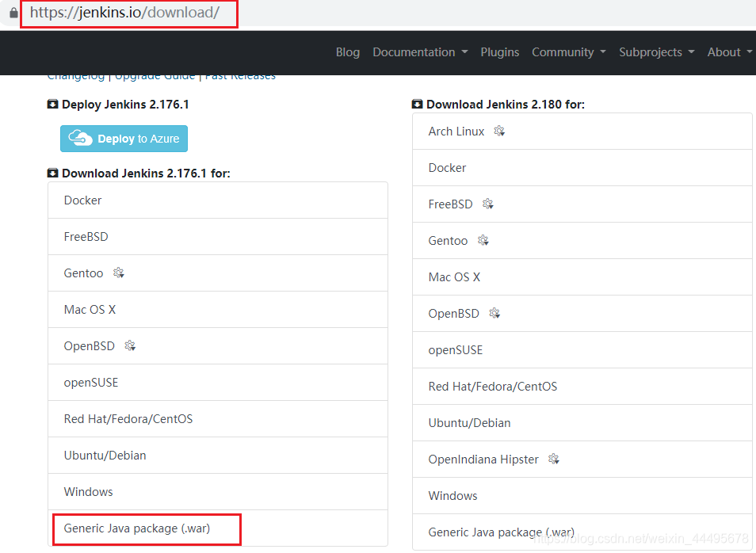Screen dimensions: 756x553
Task: Click the Deploy to Azure button
Action: point(124,139)
